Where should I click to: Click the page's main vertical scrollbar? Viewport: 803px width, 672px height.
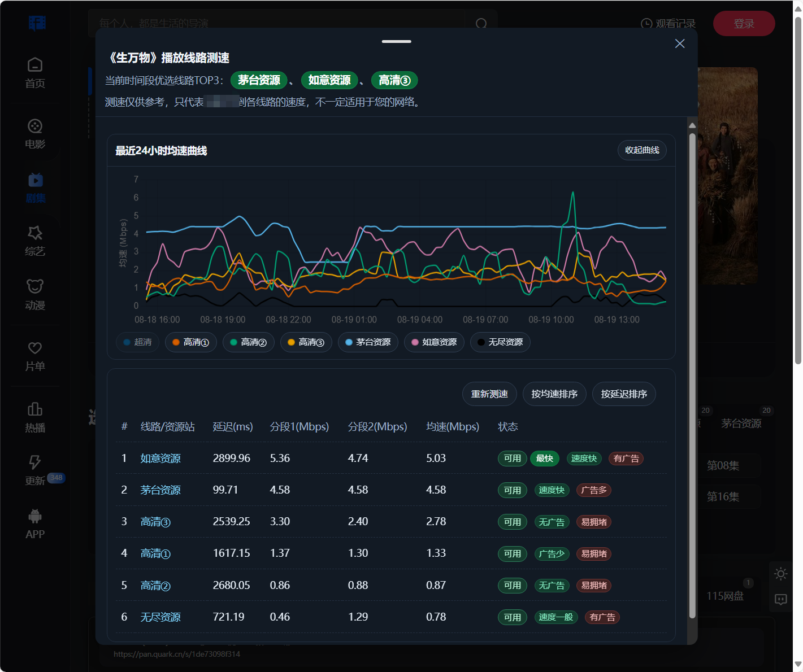pos(798,190)
